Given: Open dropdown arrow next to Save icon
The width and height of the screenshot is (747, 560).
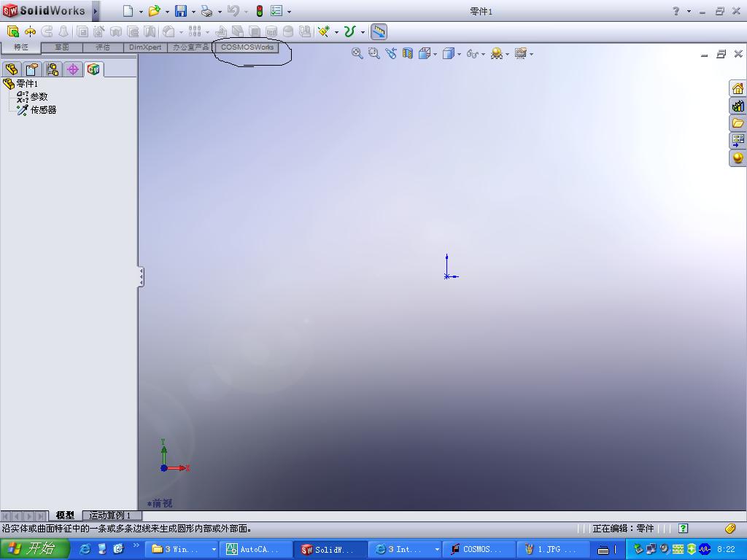Looking at the screenshot, I should [x=193, y=12].
